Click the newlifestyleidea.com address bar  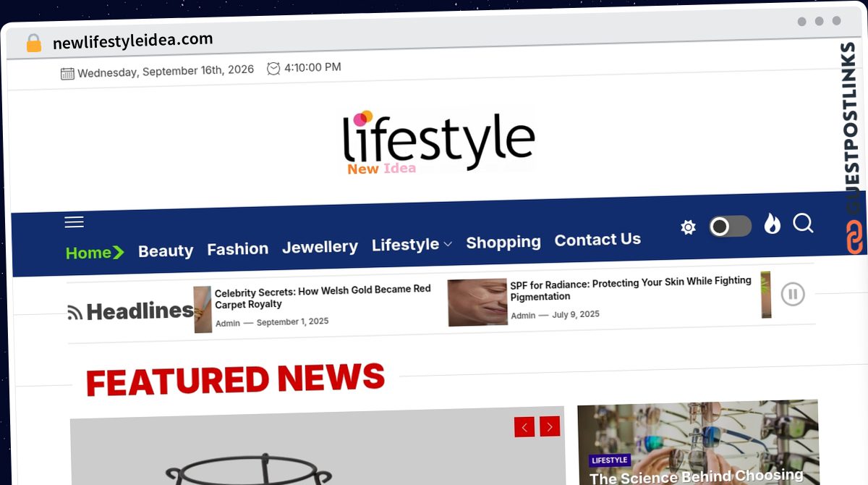coord(133,41)
